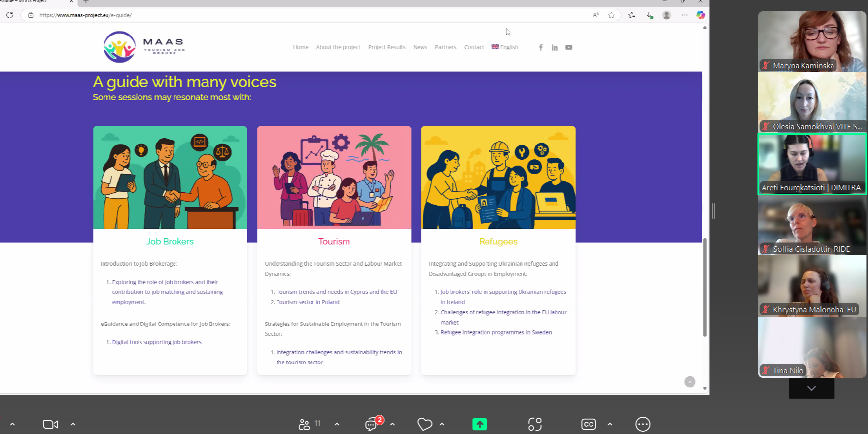Open the Project Results menu item

click(x=386, y=47)
